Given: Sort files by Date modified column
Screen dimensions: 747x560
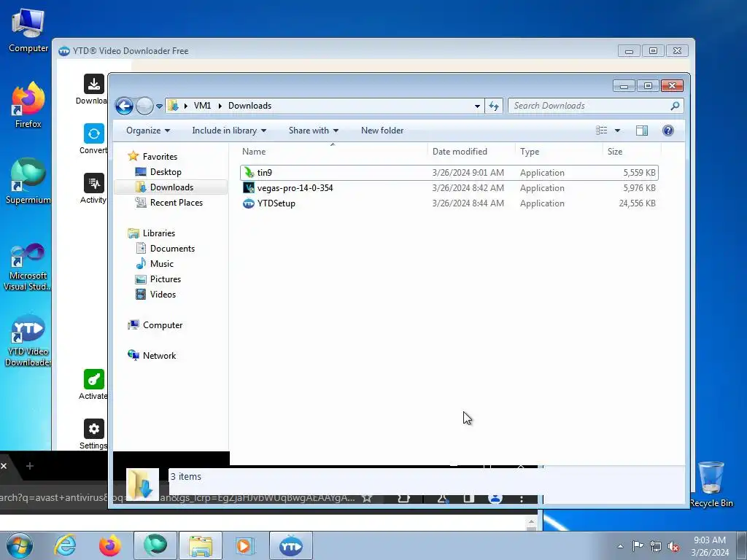Looking at the screenshot, I should point(471,152).
